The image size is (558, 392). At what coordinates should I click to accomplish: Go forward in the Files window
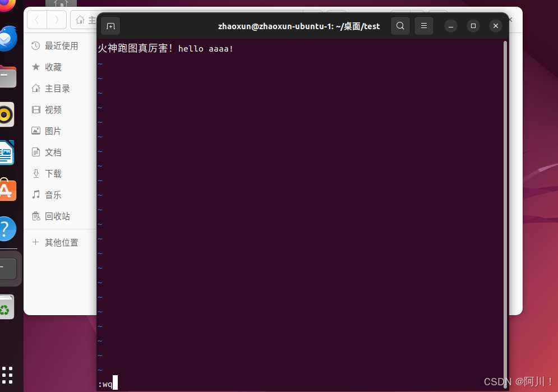click(57, 20)
